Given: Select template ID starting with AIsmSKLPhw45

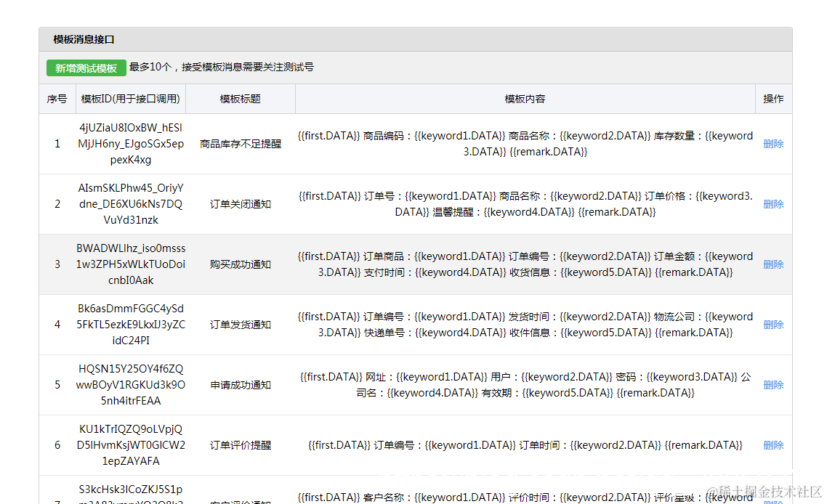Looking at the screenshot, I should tap(131, 204).
